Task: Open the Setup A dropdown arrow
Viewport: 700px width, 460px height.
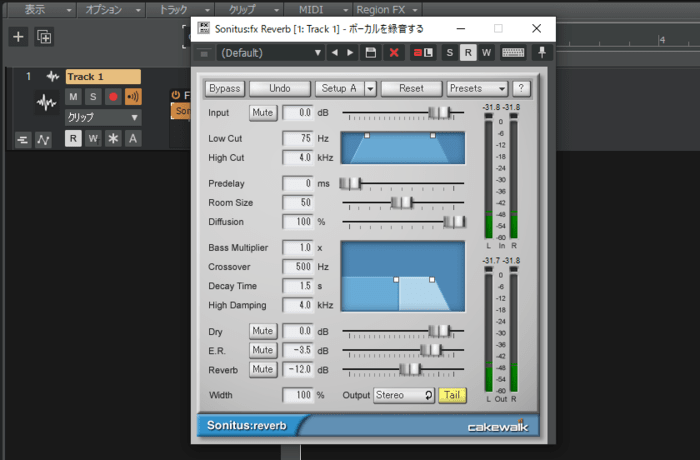Action: point(371,88)
